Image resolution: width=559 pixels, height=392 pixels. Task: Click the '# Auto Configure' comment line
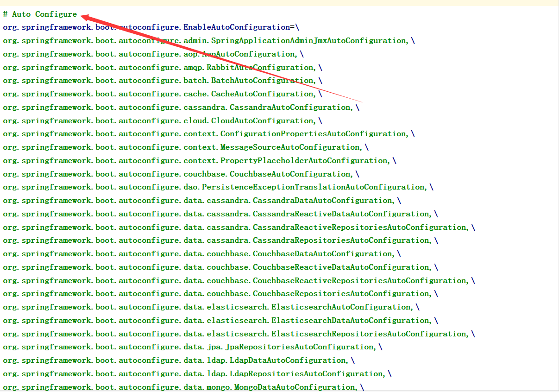click(40, 14)
